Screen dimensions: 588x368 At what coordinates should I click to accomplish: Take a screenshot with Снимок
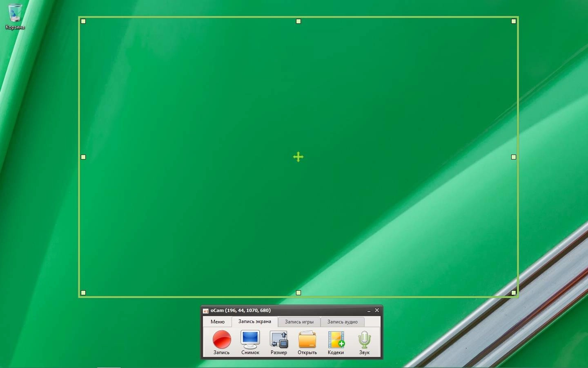tap(250, 343)
